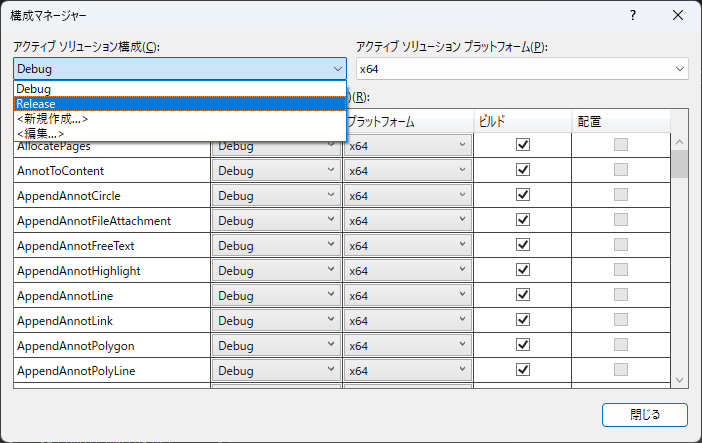The height and width of the screenshot is (443, 702).
Task: Uncheck the build checkbox for AllocatePages
Action: click(522, 145)
